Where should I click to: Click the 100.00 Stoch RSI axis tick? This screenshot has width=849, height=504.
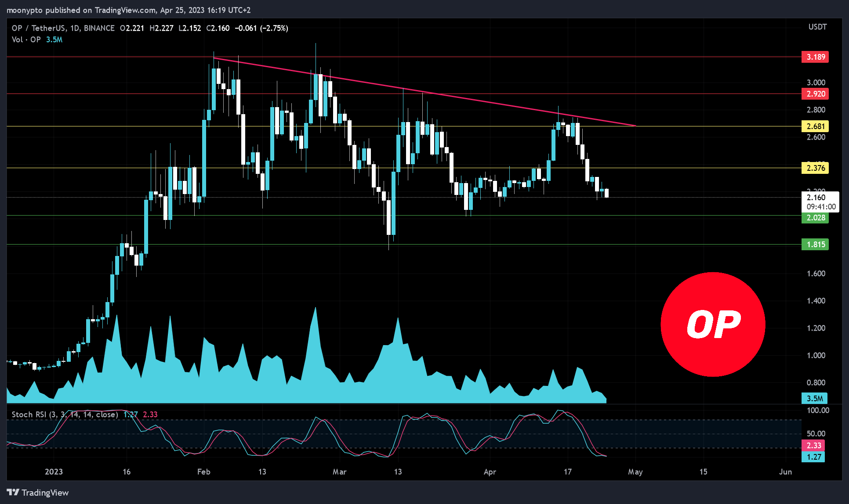pyautogui.click(x=818, y=410)
